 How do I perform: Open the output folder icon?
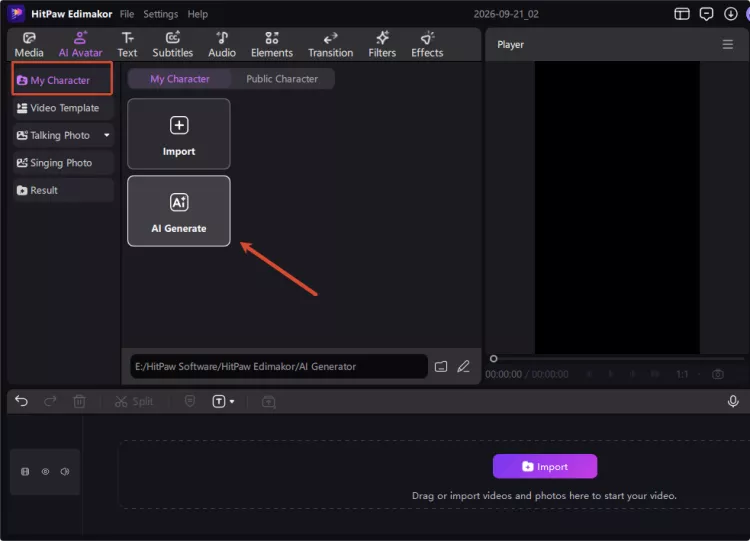coord(441,366)
